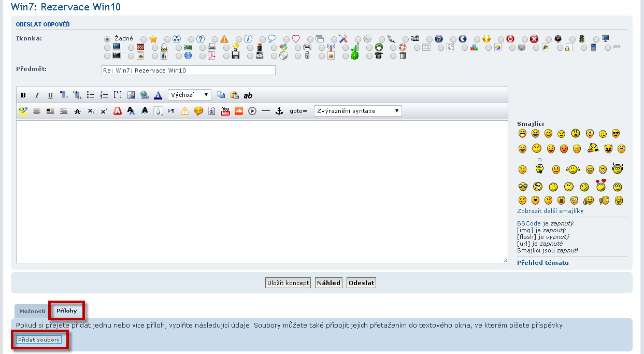Open the 'Přílohy' tab
The height and width of the screenshot is (354, 644).
pyautogui.click(x=67, y=311)
